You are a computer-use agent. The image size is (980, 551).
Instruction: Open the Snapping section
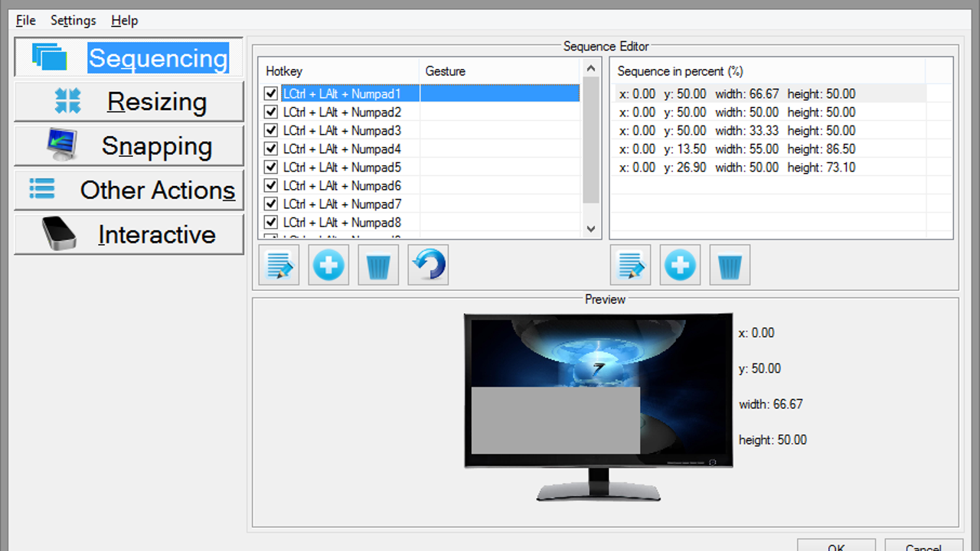click(x=129, y=146)
